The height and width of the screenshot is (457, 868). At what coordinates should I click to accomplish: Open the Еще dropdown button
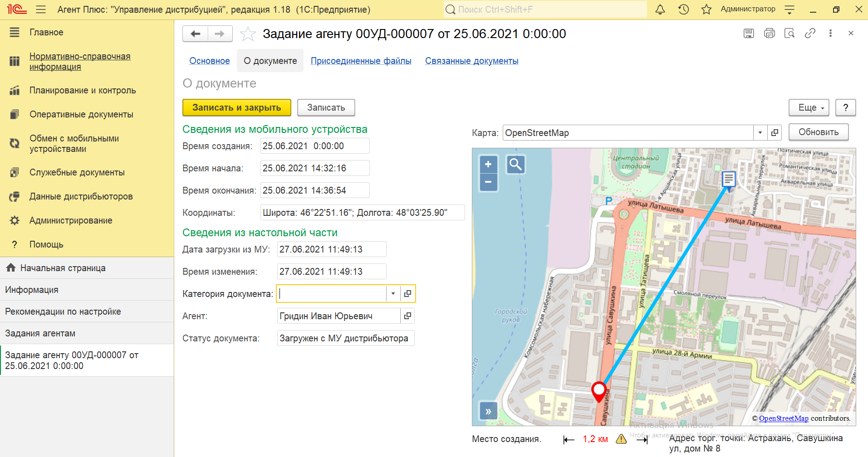click(x=809, y=107)
